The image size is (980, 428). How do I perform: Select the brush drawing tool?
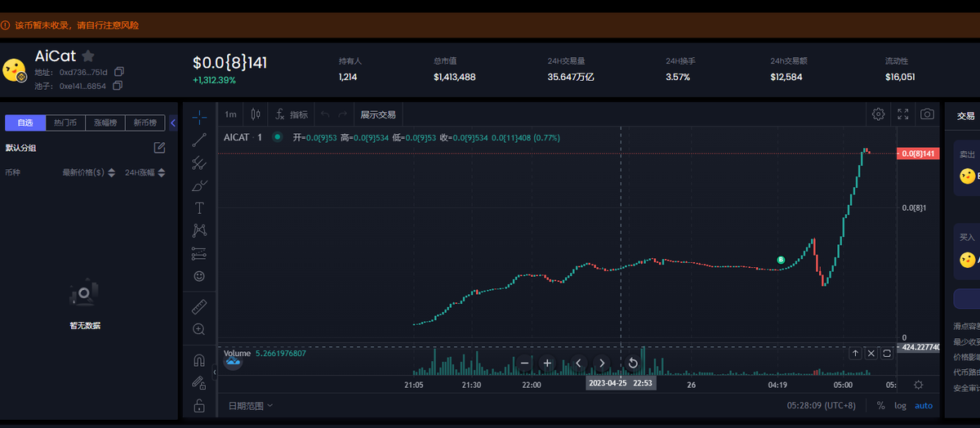point(199,185)
